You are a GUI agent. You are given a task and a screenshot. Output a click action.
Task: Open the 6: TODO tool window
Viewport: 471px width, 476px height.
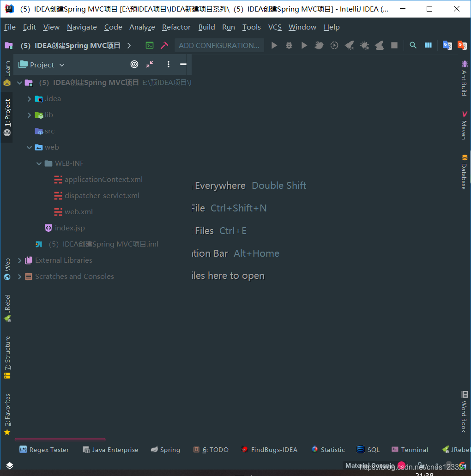point(211,450)
